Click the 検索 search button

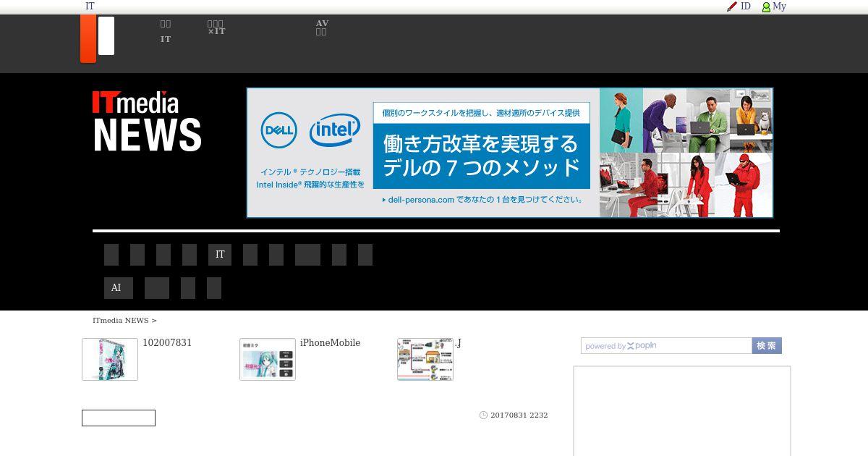(767, 346)
